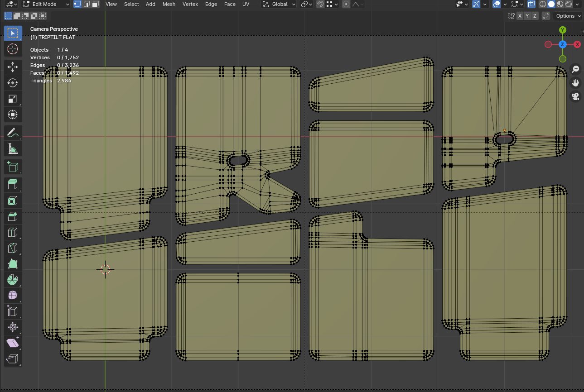The image size is (584, 392).
Task: Choose the Bevel tool
Action: coord(13,217)
